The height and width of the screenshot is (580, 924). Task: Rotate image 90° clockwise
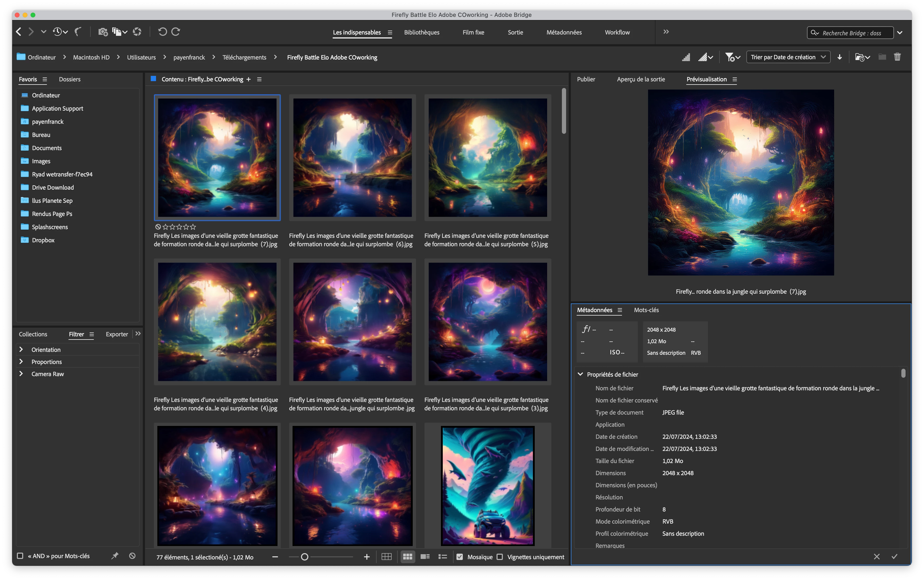176,32
